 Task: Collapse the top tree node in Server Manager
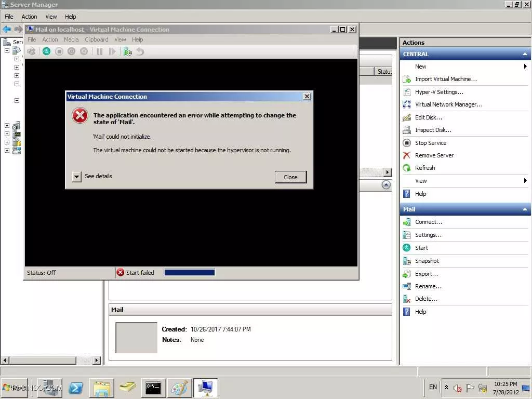(x=7, y=50)
